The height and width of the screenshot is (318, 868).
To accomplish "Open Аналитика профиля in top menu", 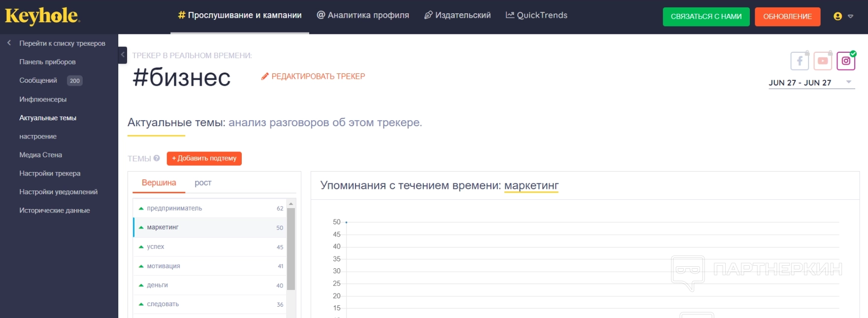I will coord(362,15).
